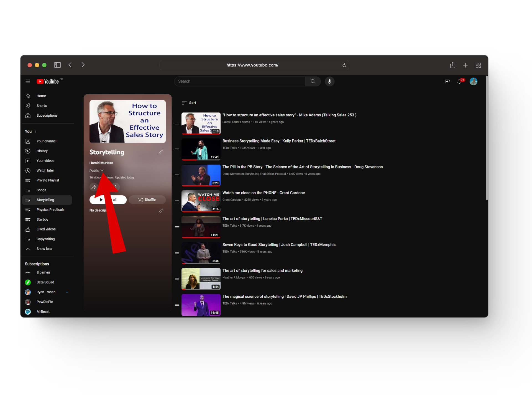Open the Physics Practicals playlist
Image resolution: width=532 pixels, height=399 pixels.
[x=50, y=210]
